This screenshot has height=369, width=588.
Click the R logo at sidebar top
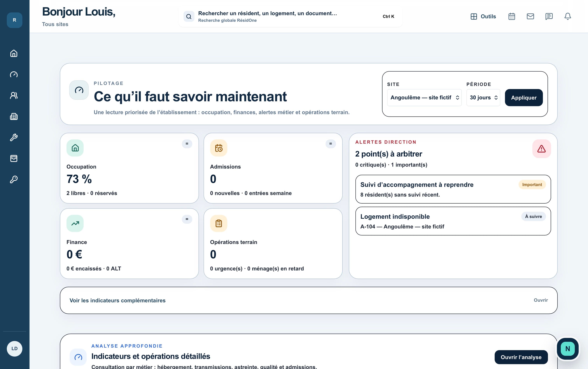coord(15,20)
